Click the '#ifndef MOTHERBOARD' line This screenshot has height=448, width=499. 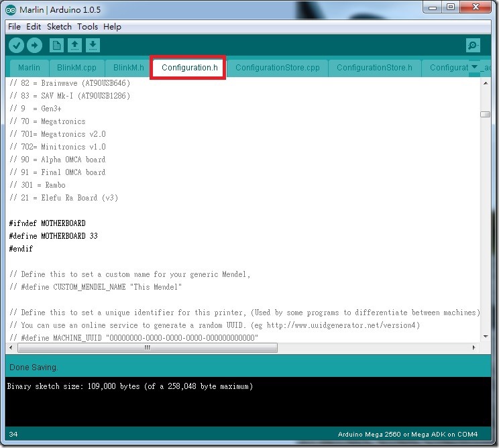[x=47, y=223]
